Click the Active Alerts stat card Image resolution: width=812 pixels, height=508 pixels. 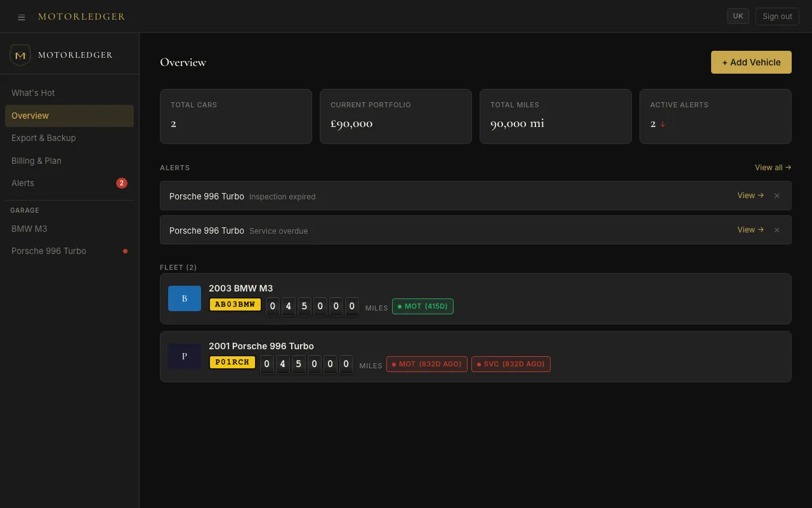716,116
